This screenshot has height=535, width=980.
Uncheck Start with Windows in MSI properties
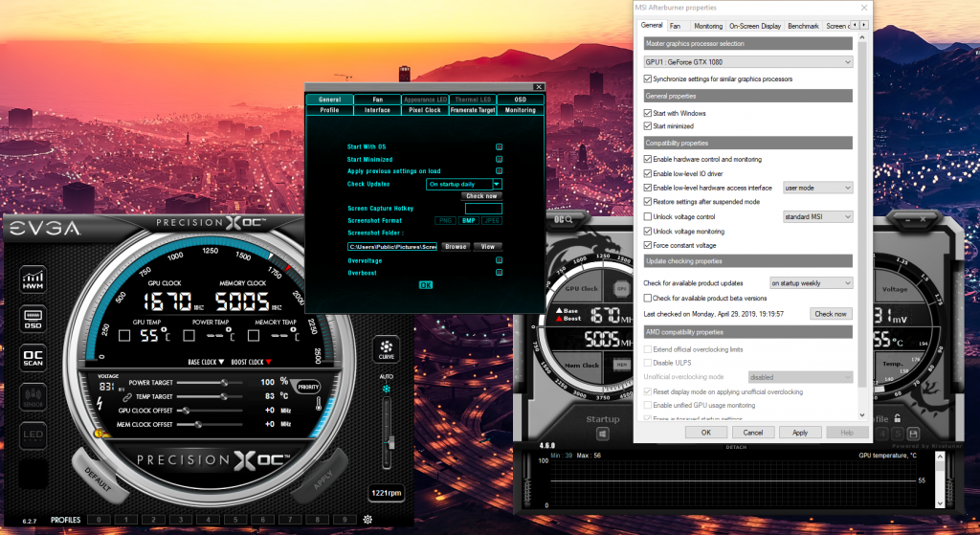point(648,113)
